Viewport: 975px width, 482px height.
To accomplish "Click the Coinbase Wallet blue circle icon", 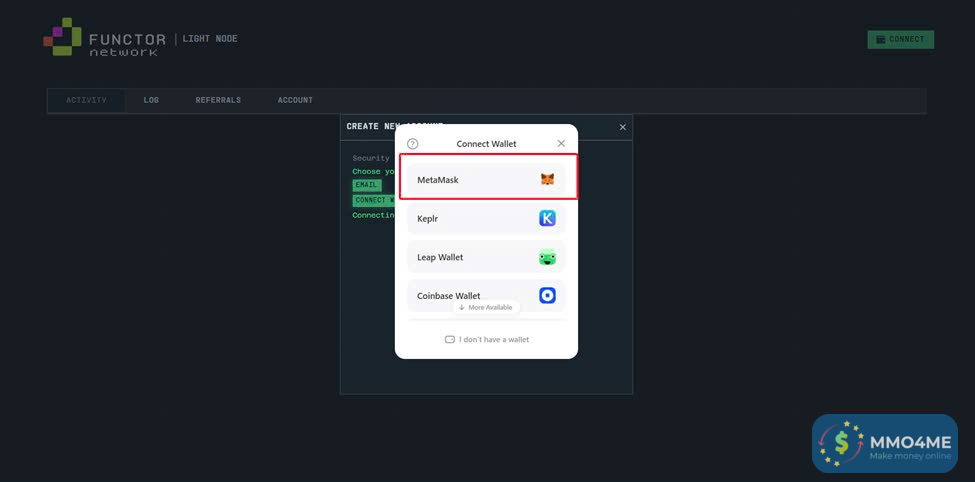I will (x=547, y=295).
